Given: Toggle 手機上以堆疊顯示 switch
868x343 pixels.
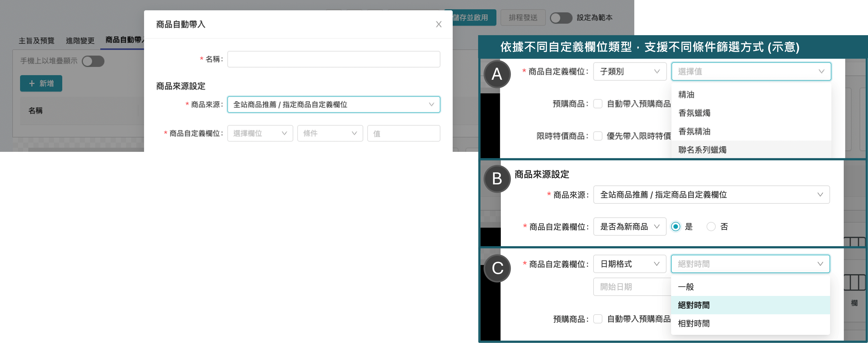Looking at the screenshot, I should [x=93, y=61].
